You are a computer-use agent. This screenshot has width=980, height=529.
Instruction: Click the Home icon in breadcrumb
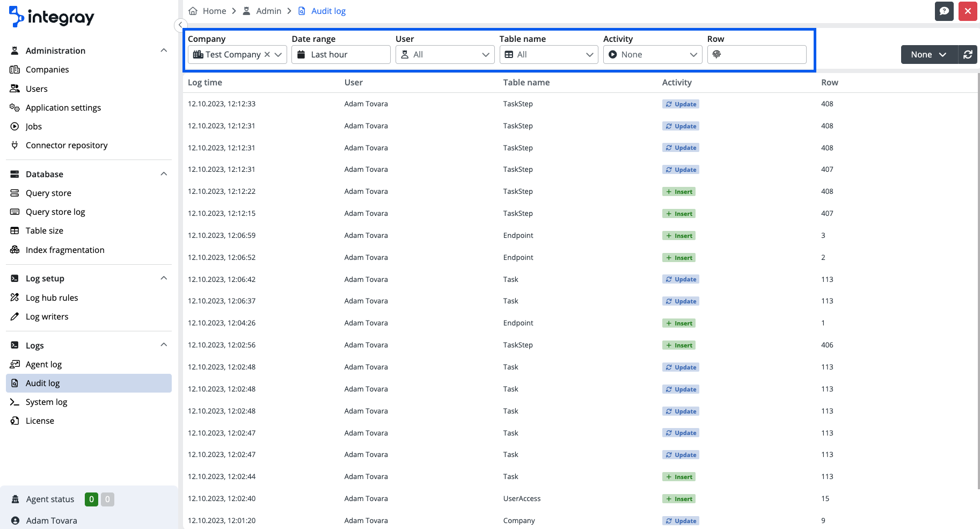(193, 11)
